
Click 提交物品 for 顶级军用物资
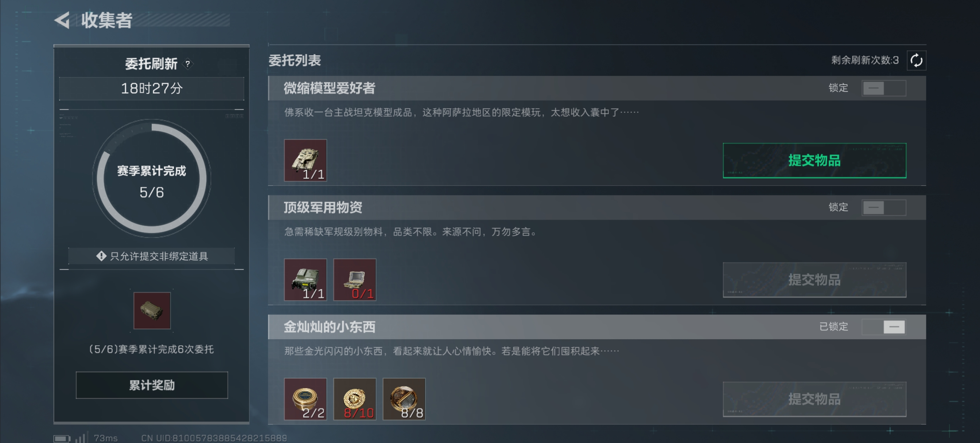(x=814, y=280)
